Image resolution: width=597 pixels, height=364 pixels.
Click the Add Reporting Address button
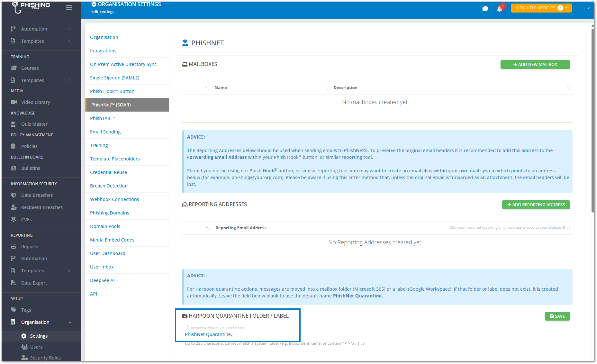(536, 205)
